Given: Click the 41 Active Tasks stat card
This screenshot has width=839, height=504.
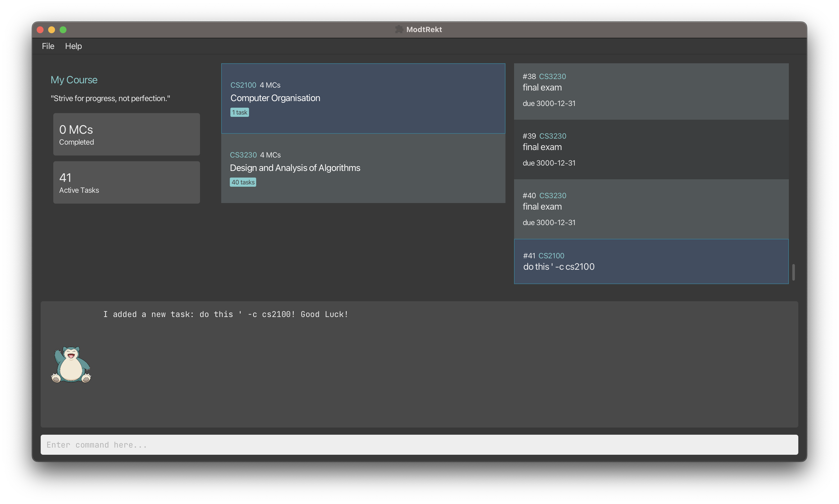Looking at the screenshot, I should tap(126, 182).
